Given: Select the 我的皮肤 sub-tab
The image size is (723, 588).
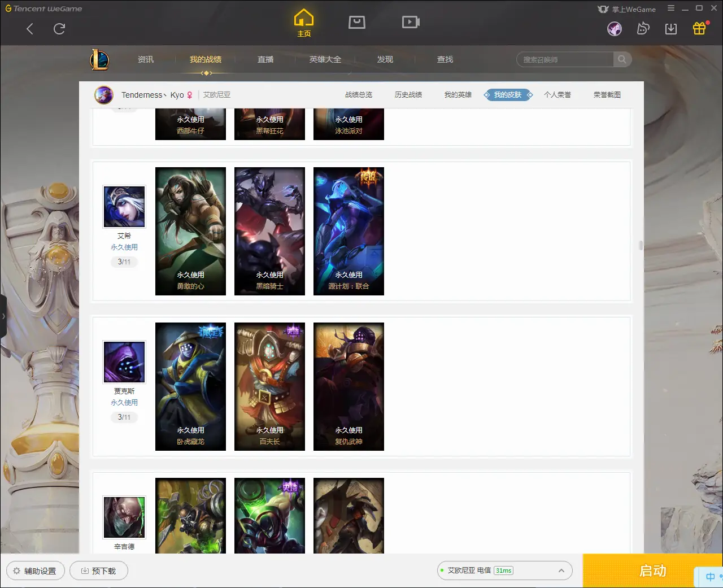Looking at the screenshot, I should point(508,95).
